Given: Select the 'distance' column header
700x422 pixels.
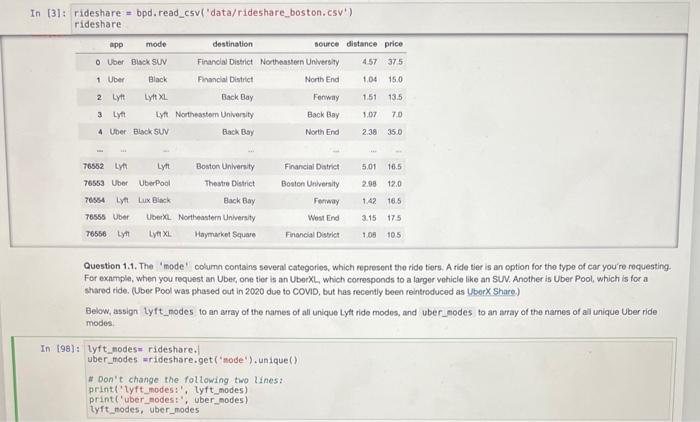Looking at the screenshot, I should [362, 44].
